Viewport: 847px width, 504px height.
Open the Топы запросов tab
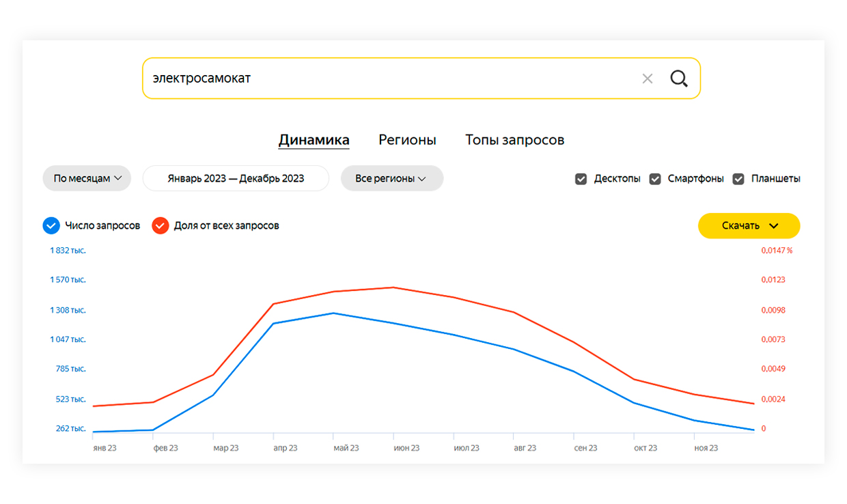(x=515, y=140)
